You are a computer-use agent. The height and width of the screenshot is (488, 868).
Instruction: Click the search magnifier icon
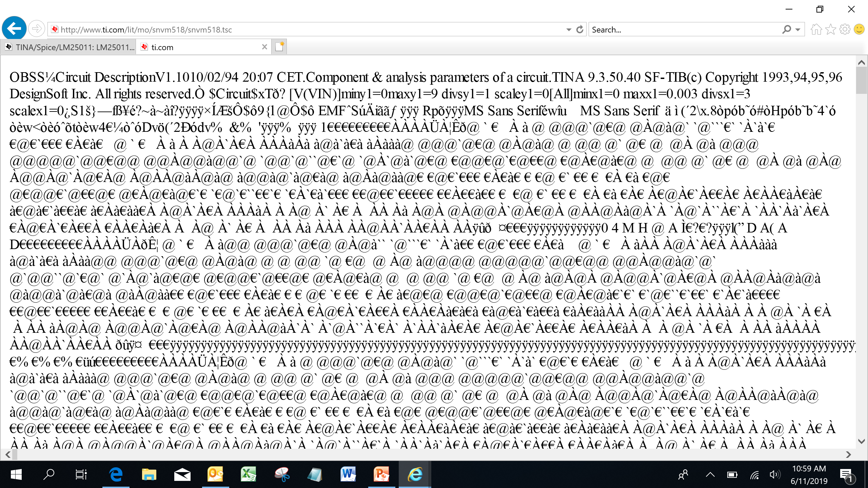click(x=787, y=29)
